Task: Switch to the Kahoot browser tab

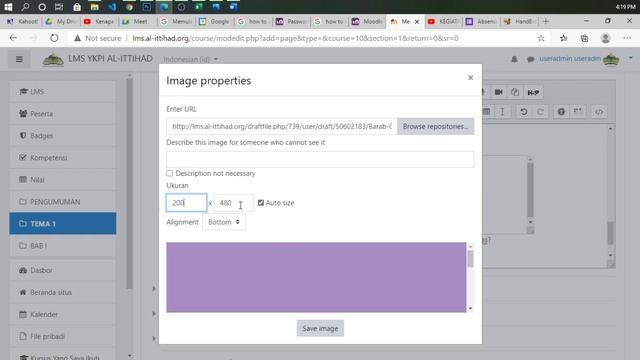Action: 22,21
